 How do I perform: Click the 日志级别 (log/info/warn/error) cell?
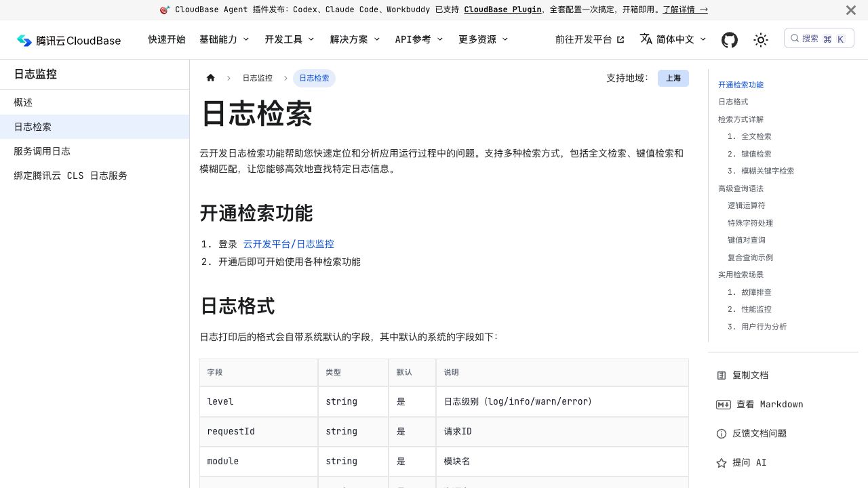[562, 401]
